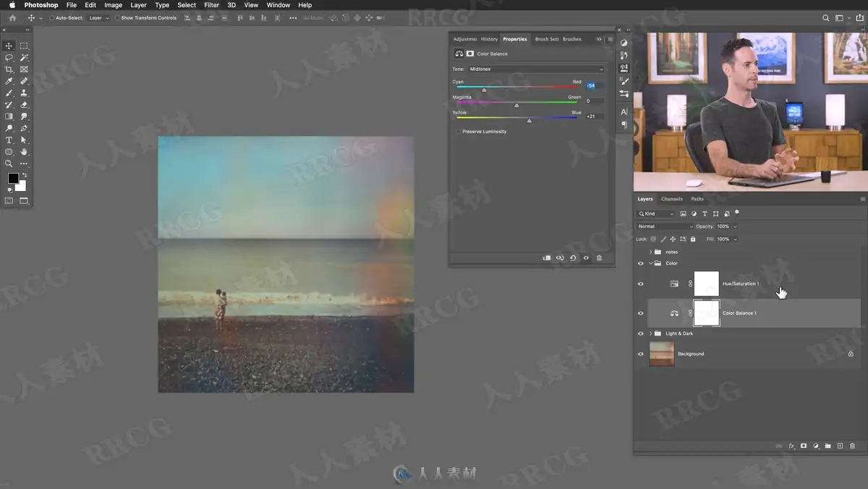
Task: Select the Hue/Saturation 1 layer mask thumbnail
Action: [x=707, y=284]
